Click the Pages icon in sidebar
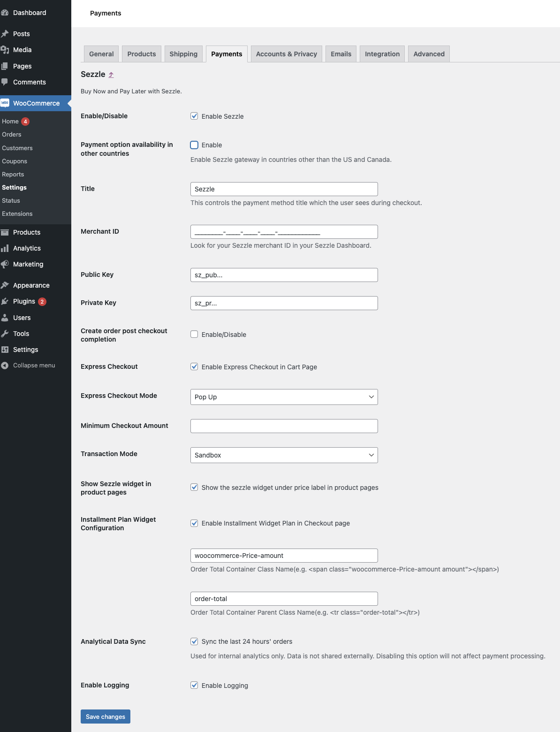 tap(5, 66)
